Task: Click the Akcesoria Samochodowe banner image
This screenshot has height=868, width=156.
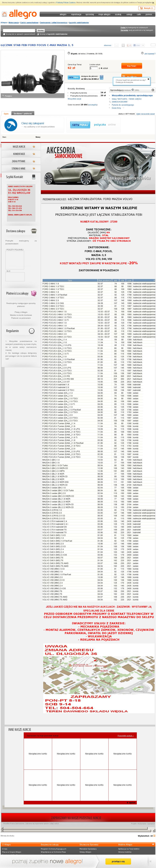Action: pos(98,168)
